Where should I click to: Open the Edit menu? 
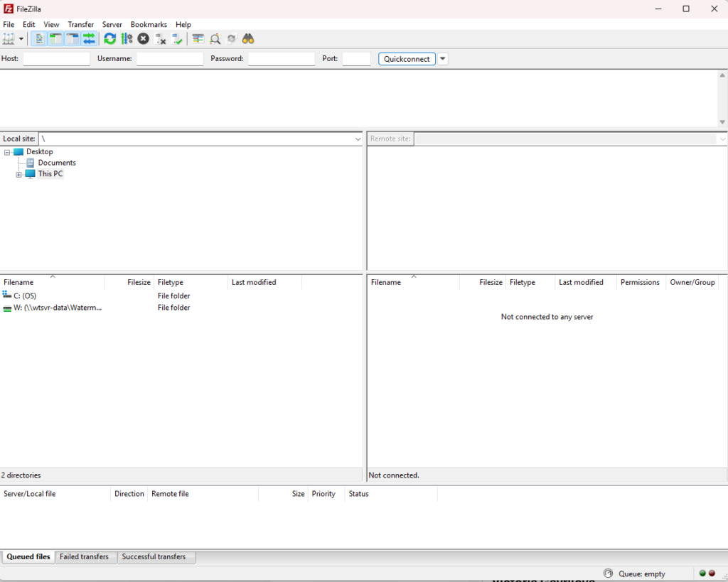28,25
